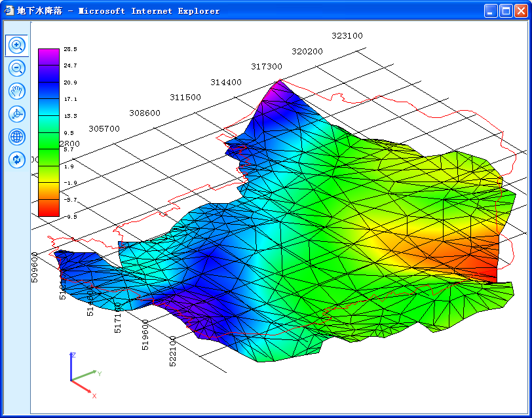Click the legend value 24.7
Viewport: 532px width, 418px height.
(x=70, y=66)
